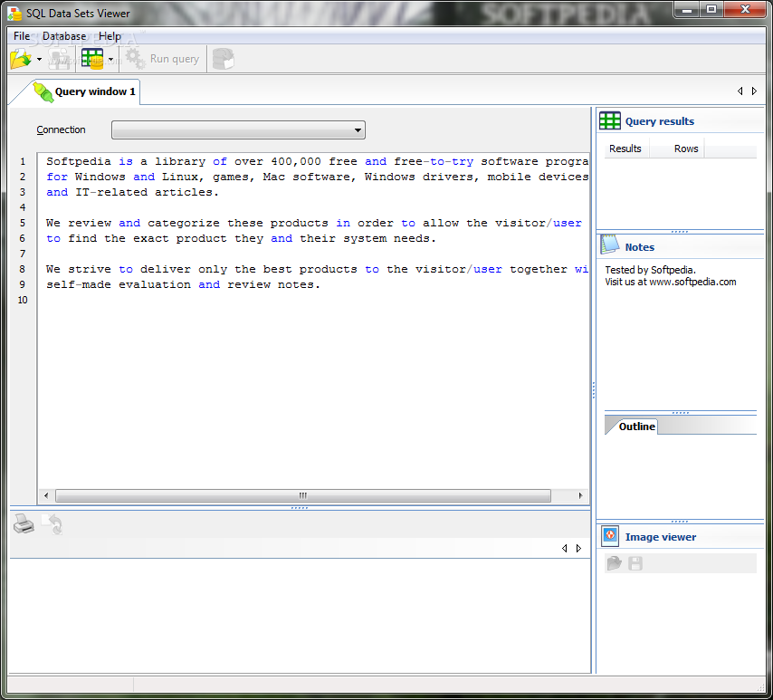This screenshot has height=700, width=773.
Task: Click line number 10 in the gutter
Action: point(23,300)
